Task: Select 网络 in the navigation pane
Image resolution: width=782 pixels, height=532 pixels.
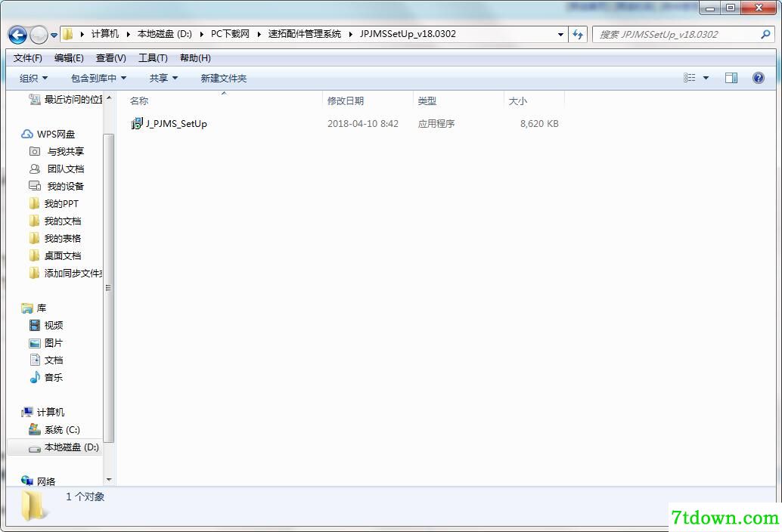Action: point(39,481)
